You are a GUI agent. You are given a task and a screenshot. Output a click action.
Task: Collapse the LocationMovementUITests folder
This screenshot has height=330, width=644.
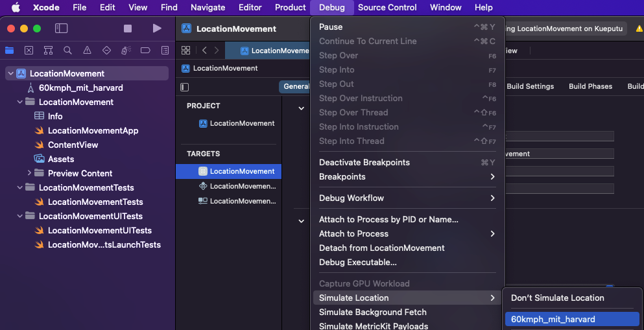click(x=19, y=216)
